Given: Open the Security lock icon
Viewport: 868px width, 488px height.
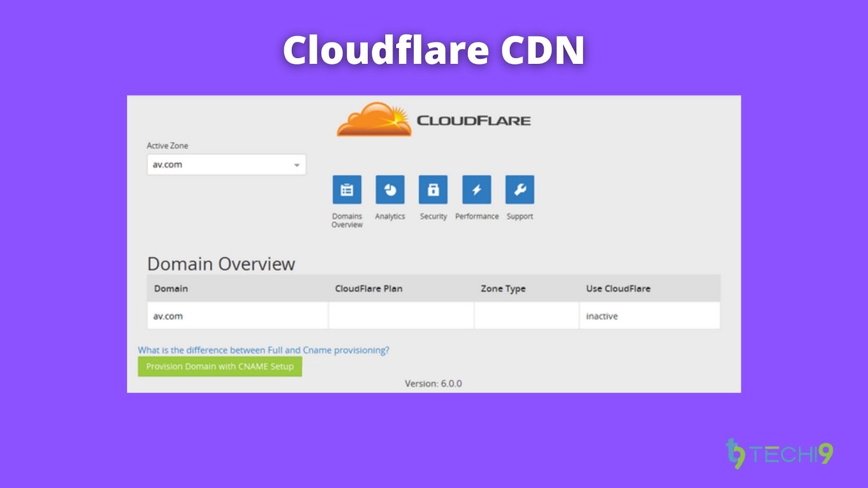Looking at the screenshot, I should (x=433, y=190).
